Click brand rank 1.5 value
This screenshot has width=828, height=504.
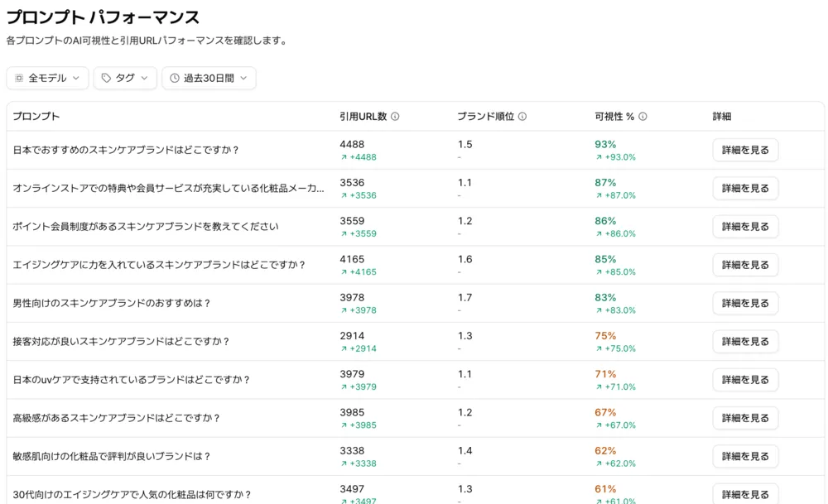pos(465,144)
